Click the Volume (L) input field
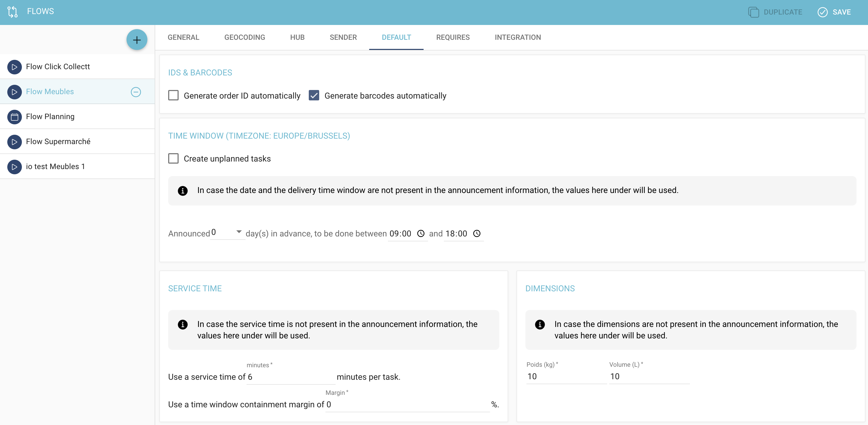The image size is (868, 425). pyautogui.click(x=649, y=377)
